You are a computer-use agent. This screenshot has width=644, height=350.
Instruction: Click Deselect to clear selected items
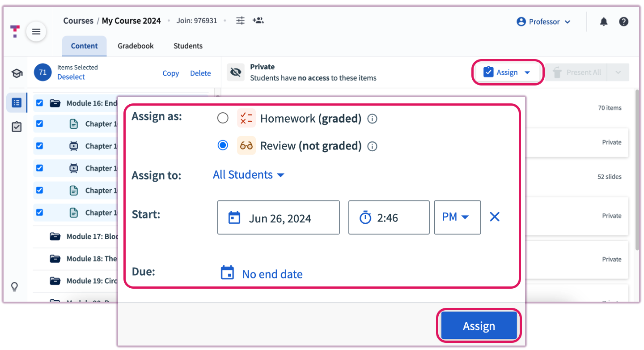click(70, 77)
